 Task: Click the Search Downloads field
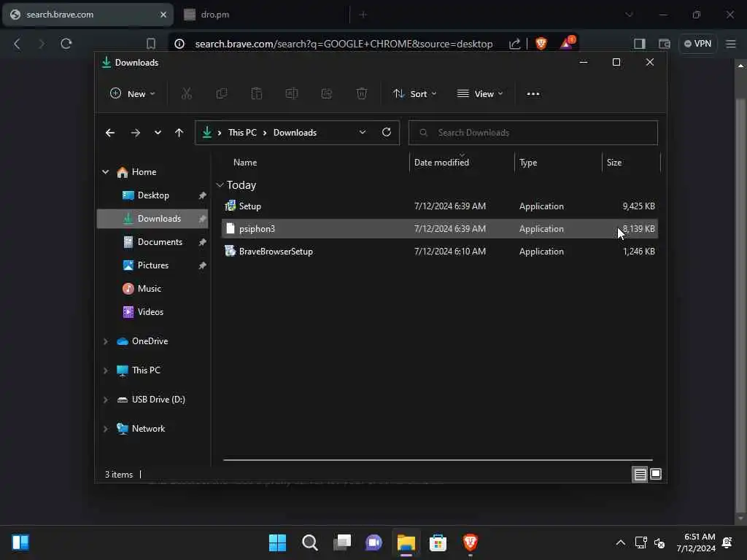[x=533, y=133]
